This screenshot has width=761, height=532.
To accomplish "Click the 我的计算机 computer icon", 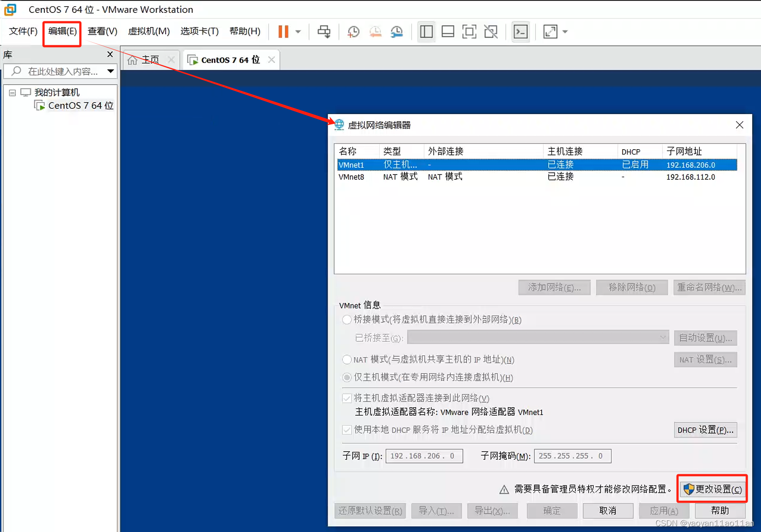I will pos(26,92).
